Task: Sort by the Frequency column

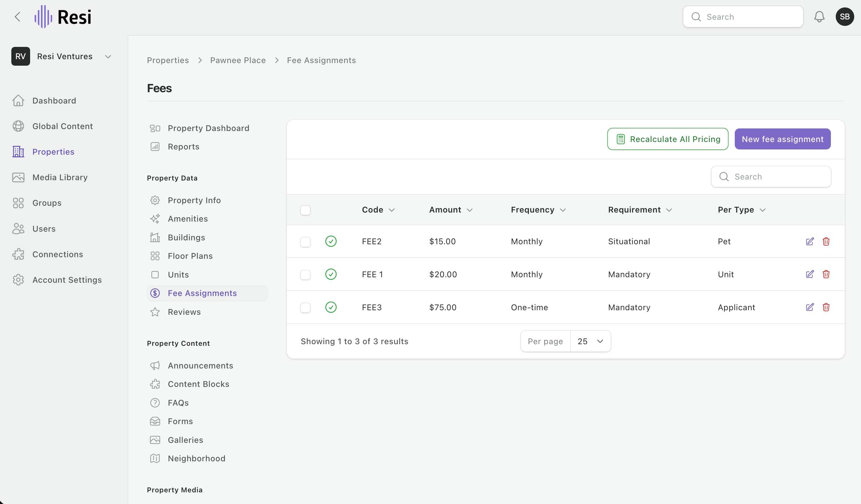Action: [x=538, y=210]
